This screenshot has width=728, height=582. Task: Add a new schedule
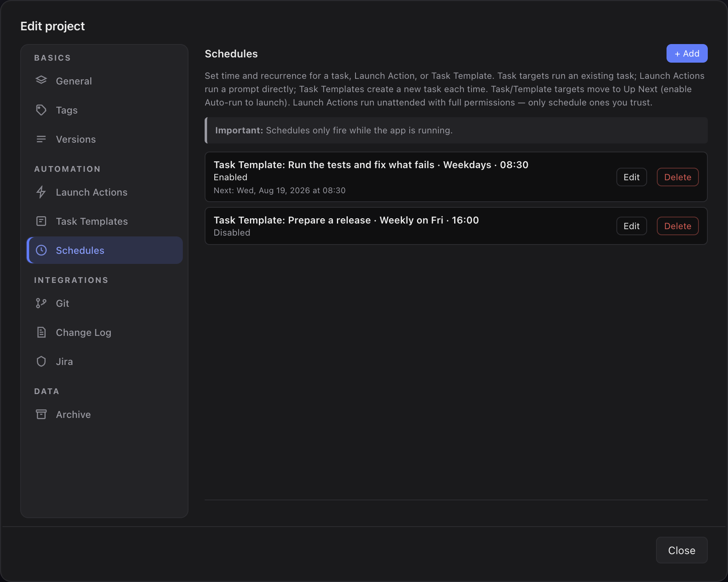687,53
